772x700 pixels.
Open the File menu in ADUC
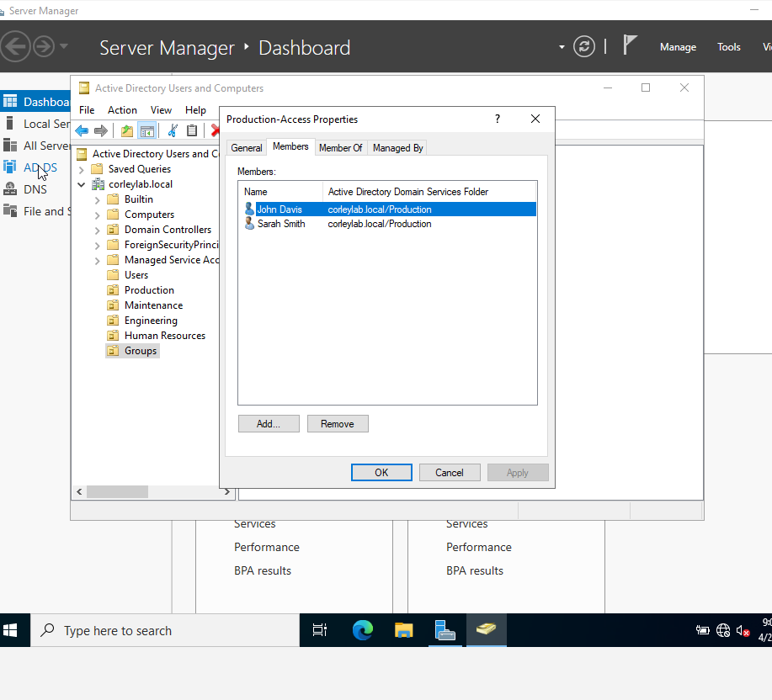point(87,110)
